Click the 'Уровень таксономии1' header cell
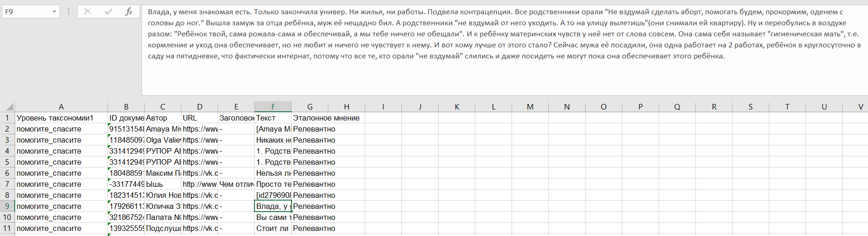 62,118
